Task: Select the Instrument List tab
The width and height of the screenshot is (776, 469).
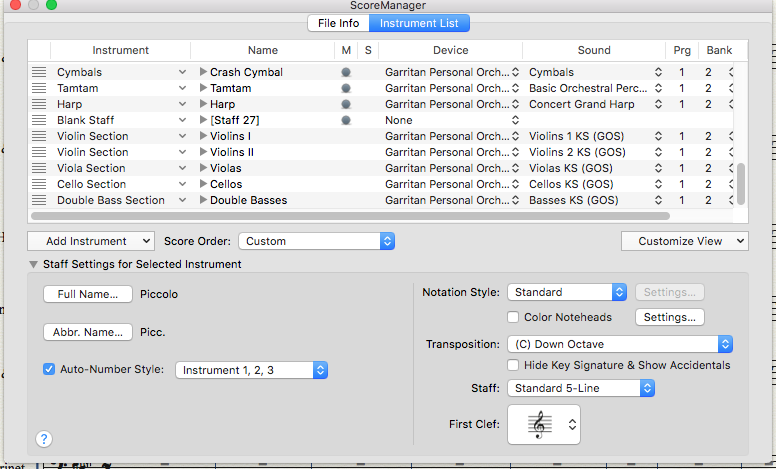Action: coord(419,23)
